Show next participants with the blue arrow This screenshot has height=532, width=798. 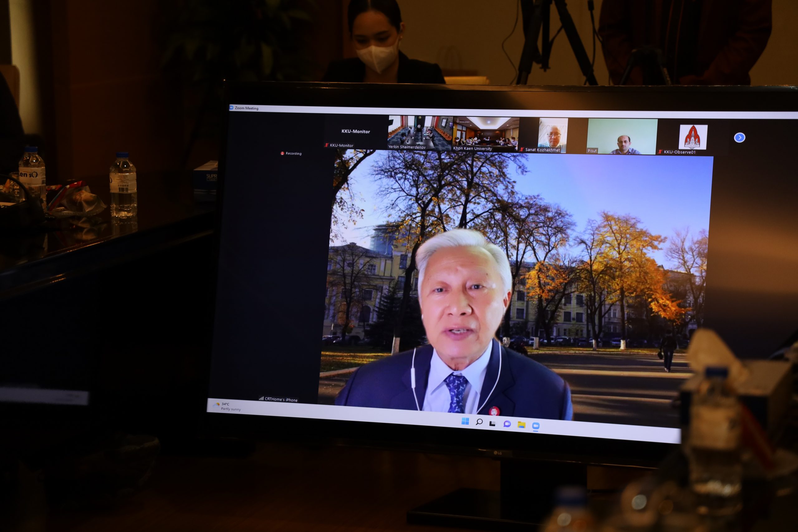[739, 137]
